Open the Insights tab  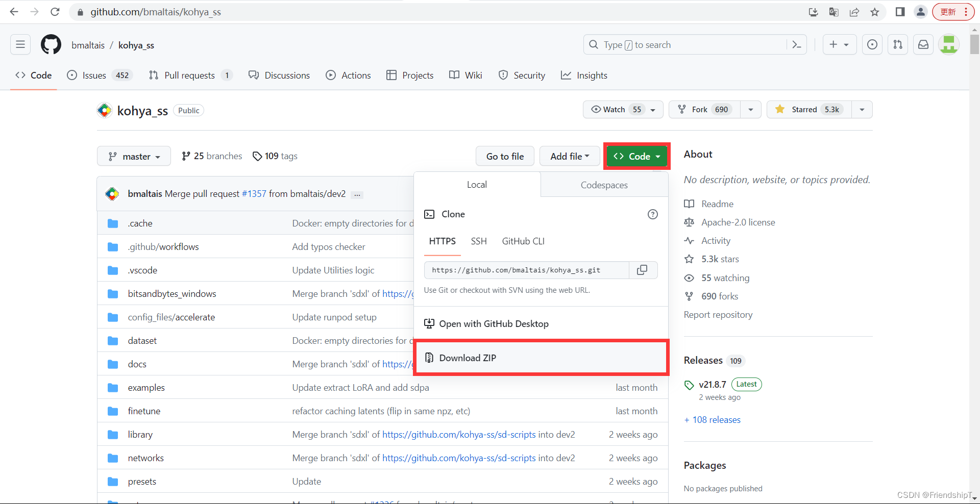[x=584, y=75]
